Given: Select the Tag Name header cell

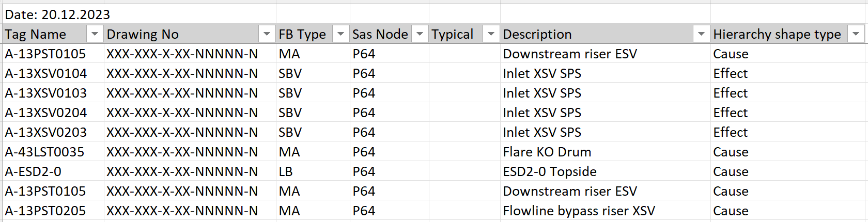Looking at the screenshot, I should point(53,34).
